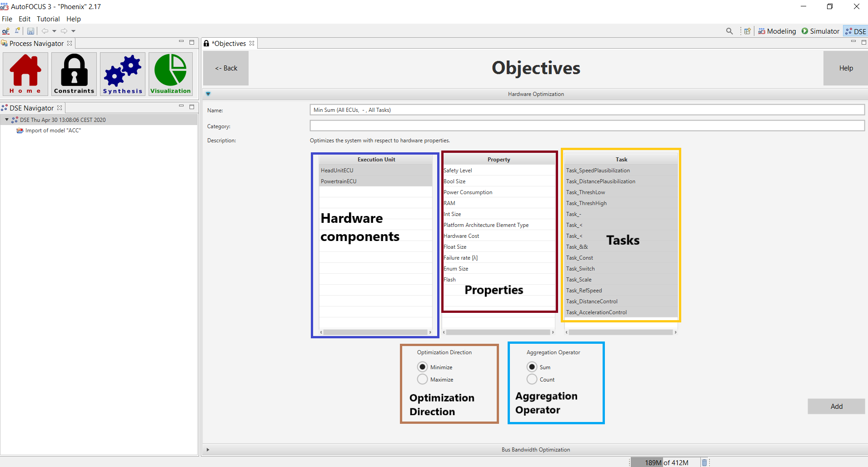868x467 pixels.
Task: Click the new AutoFOCUS project toolbar icon
Action: click(x=6, y=31)
